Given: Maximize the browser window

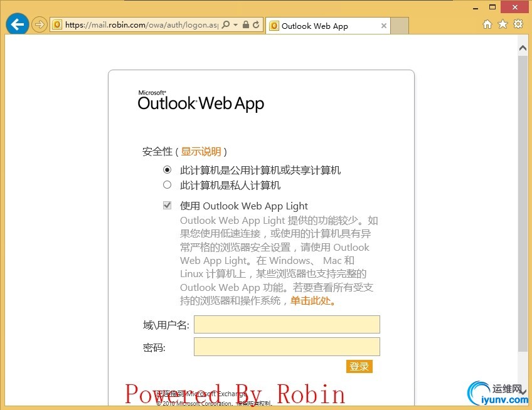Looking at the screenshot, I should pyautogui.click(x=492, y=7).
